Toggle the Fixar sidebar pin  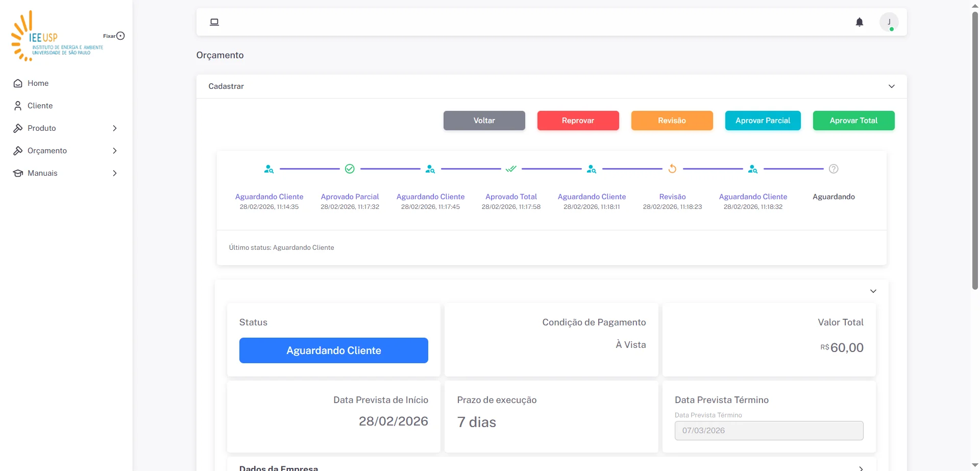(x=120, y=36)
